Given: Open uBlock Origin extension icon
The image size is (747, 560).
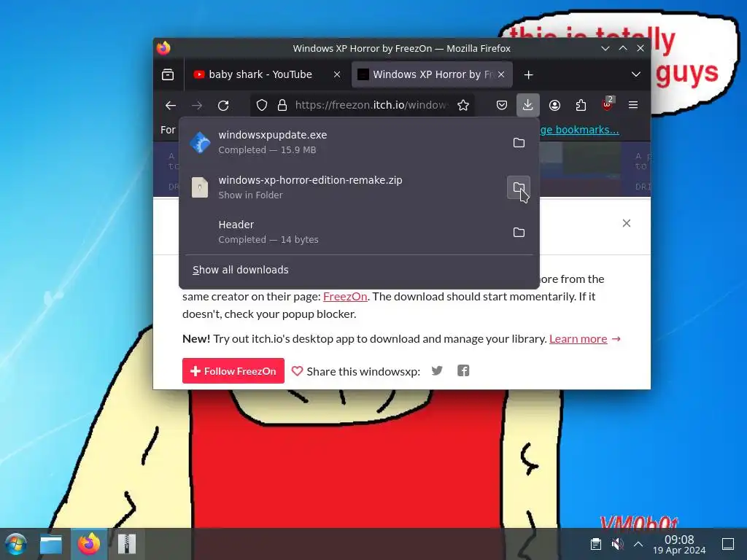Looking at the screenshot, I should 607,105.
